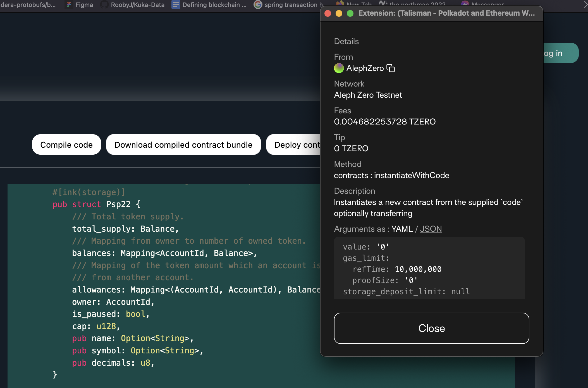Screen dimensions: 588x388
Task: Copy the AlephZero account address
Action: pyautogui.click(x=391, y=68)
